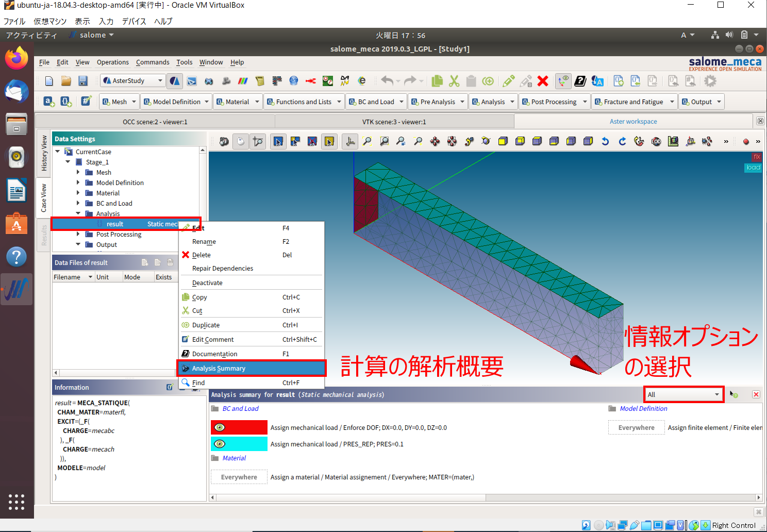This screenshot has height=532, width=767.
Task: Click the red lobster module icon
Action: 311,81
